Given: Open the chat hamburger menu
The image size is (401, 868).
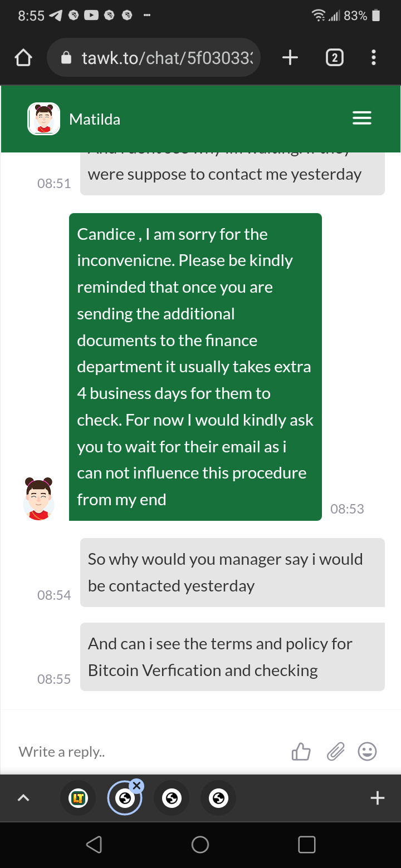Looking at the screenshot, I should point(362,118).
